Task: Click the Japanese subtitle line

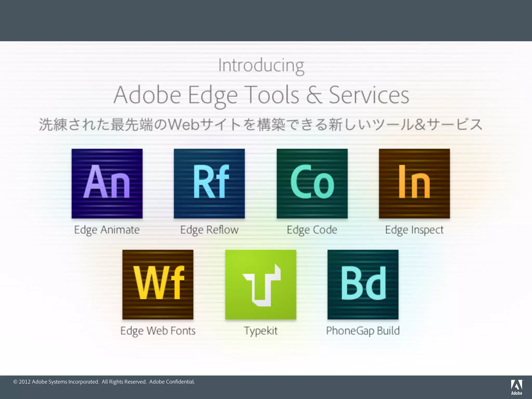Action: coord(261,124)
